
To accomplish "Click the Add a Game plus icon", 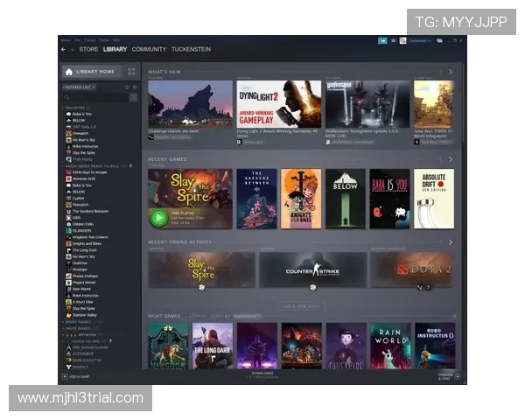I will [64, 377].
